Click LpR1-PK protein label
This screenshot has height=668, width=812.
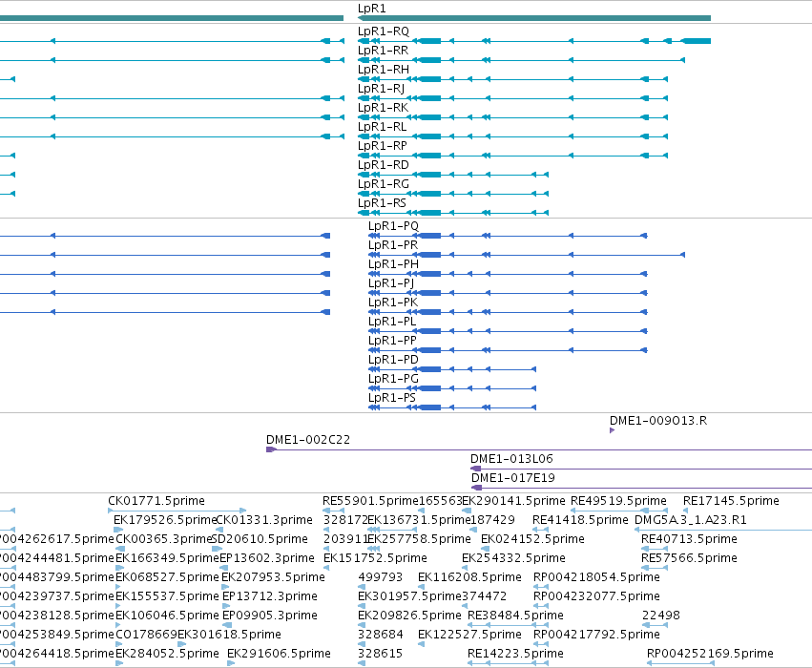[392, 303]
